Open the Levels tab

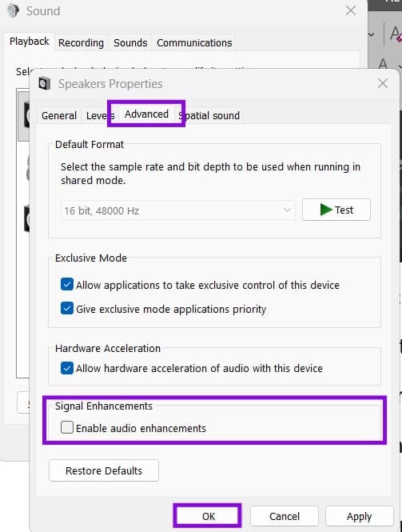click(x=101, y=116)
